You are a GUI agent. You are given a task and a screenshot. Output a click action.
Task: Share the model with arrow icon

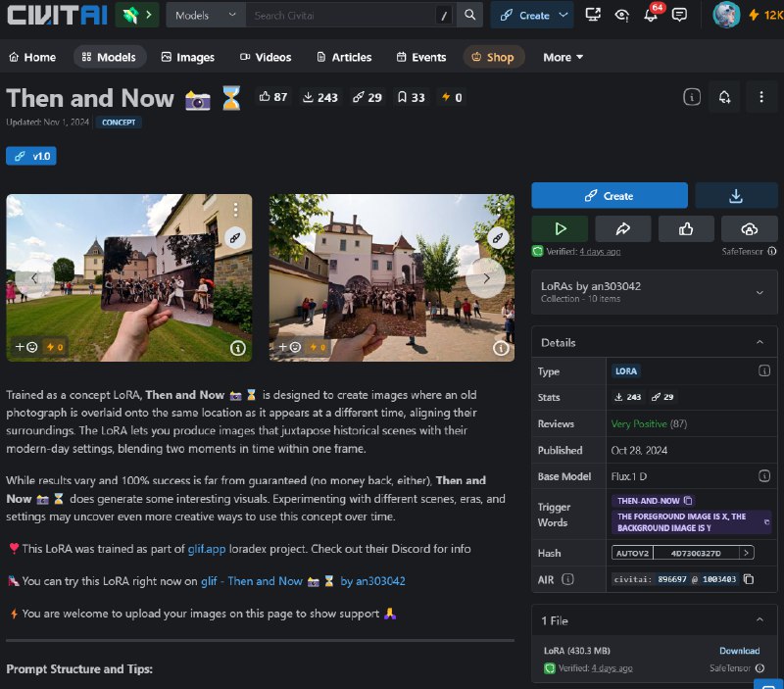click(x=623, y=229)
